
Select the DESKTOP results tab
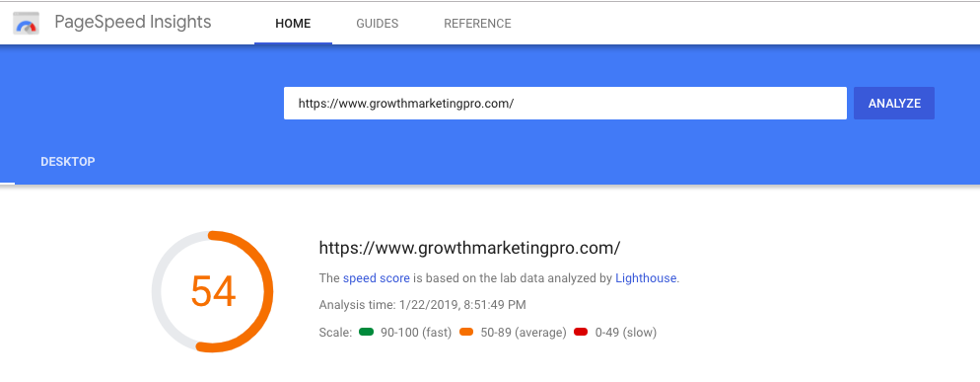tap(67, 162)
